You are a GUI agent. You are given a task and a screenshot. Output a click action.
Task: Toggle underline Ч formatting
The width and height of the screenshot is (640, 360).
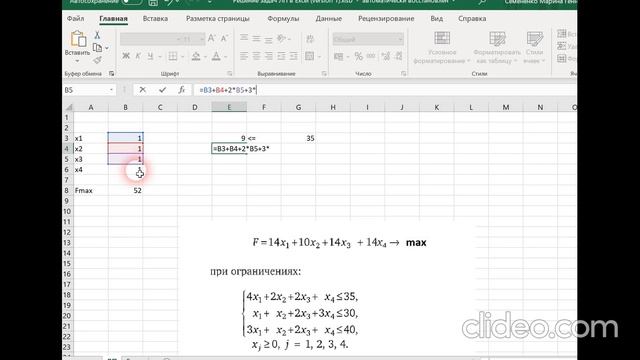pos(150,56)
